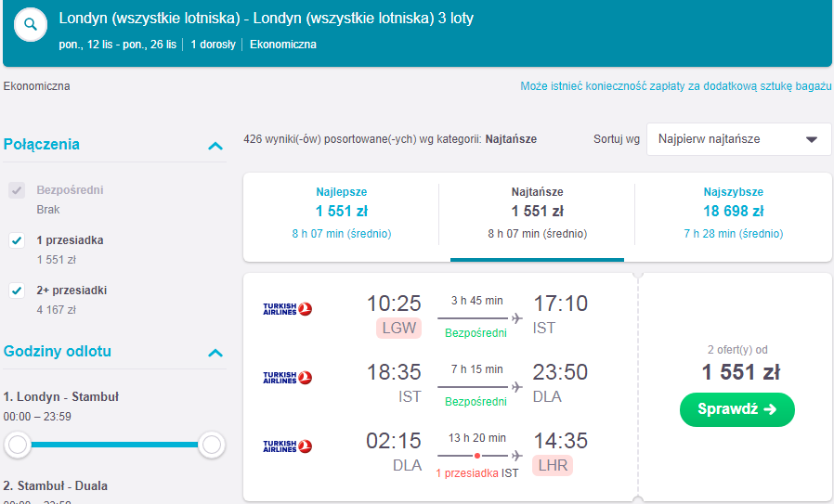
Task: Click the magnifying glass search icon
Action: [x=31, y=24]
